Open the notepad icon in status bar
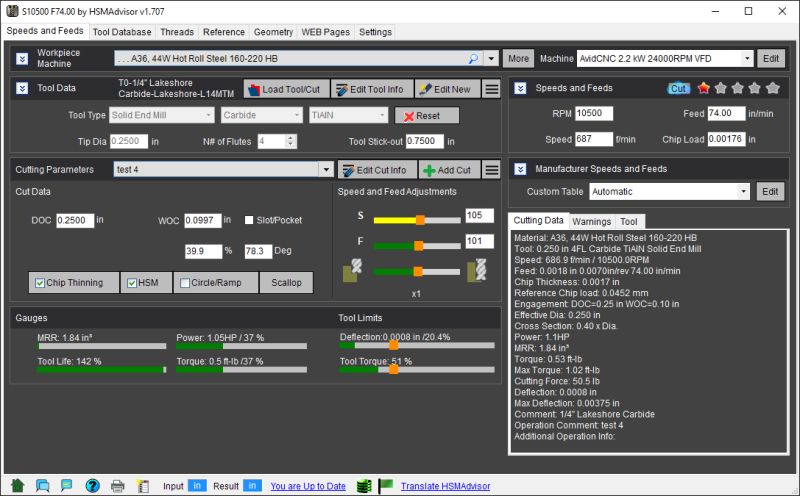This screenshot has height=496, width=800. [x=143, y=486]
